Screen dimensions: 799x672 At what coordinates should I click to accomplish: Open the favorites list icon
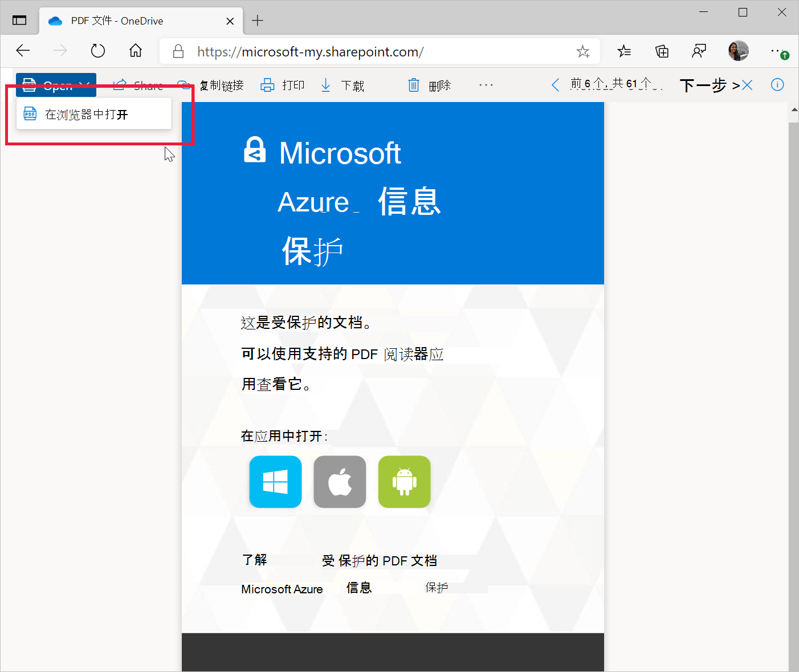pyautogui.click(x=624, y=51)
